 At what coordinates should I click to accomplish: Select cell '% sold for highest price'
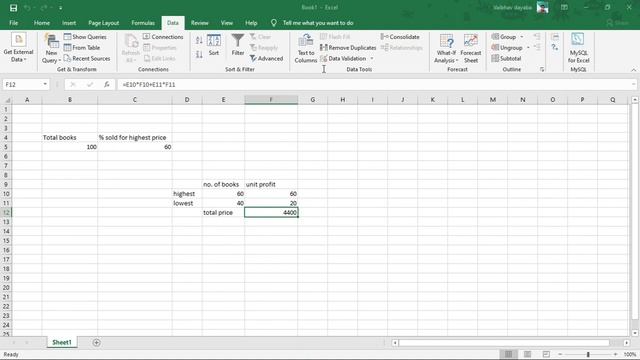pos(135,138)
